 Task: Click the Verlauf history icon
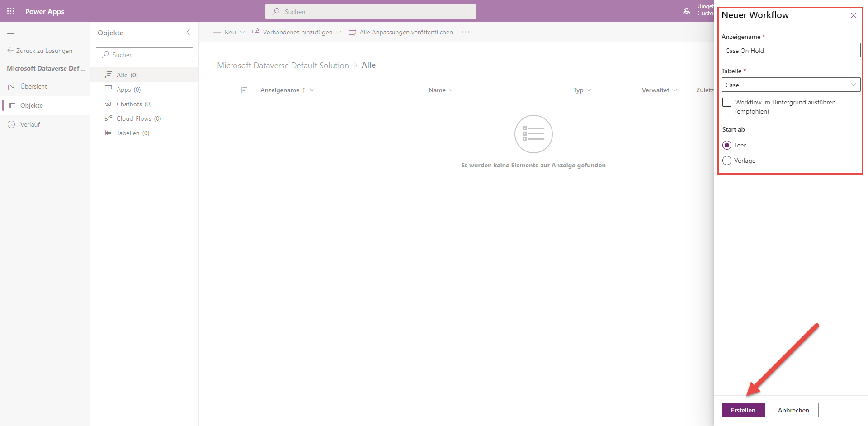11,124
